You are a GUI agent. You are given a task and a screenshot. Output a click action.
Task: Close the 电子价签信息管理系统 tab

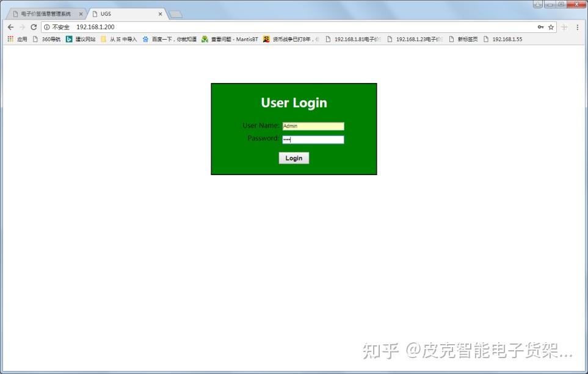point(81,14)
